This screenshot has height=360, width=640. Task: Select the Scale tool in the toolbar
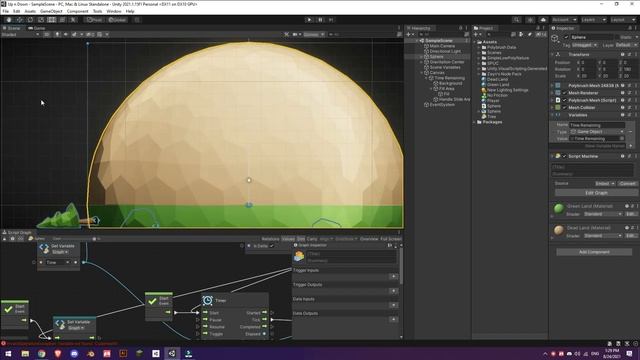[41, 20]
